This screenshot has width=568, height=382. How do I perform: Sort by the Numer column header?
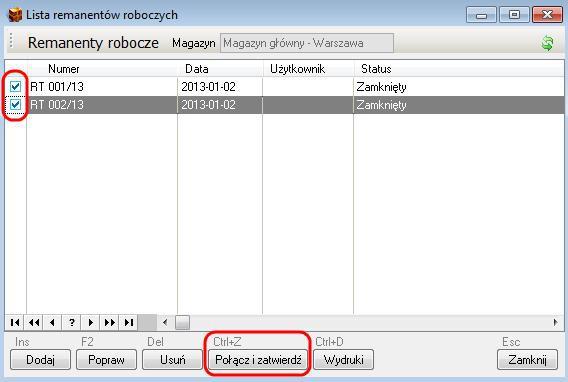[102, 69]
